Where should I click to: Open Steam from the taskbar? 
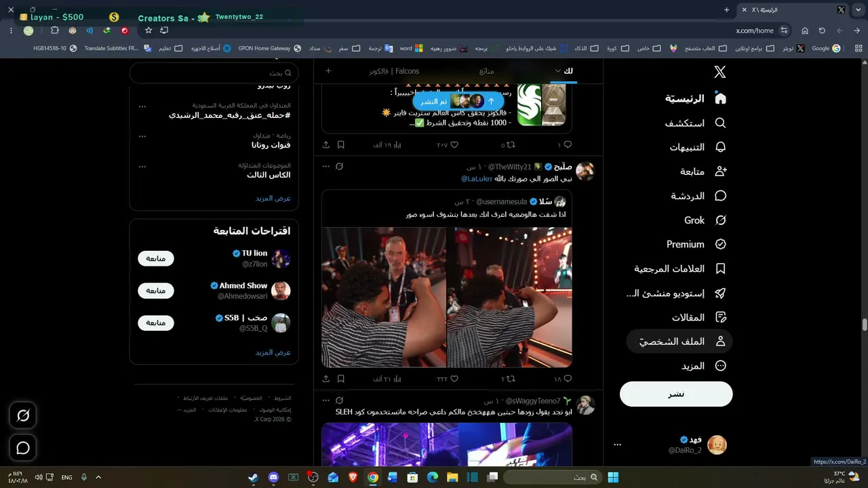point(253,477)
